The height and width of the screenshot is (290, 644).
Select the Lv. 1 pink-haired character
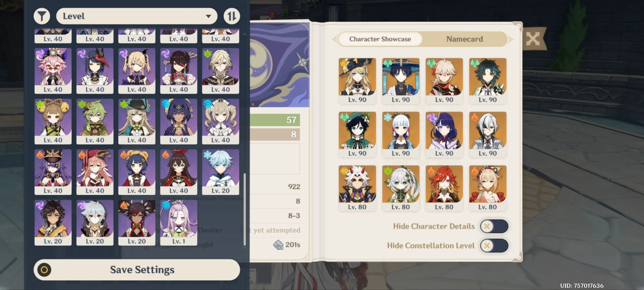coord(179,223)
